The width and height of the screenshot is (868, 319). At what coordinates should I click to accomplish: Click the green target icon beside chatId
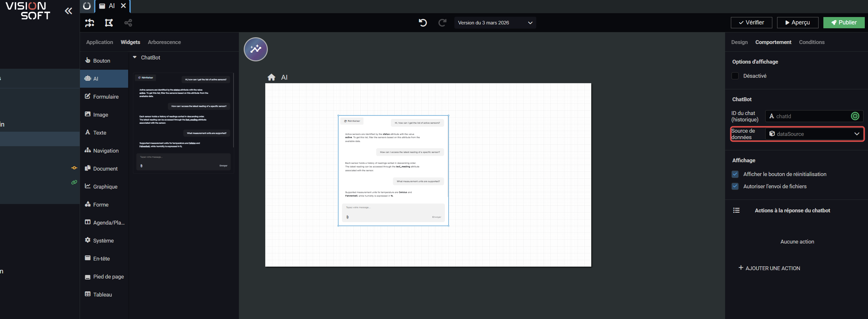click(855, 116)
